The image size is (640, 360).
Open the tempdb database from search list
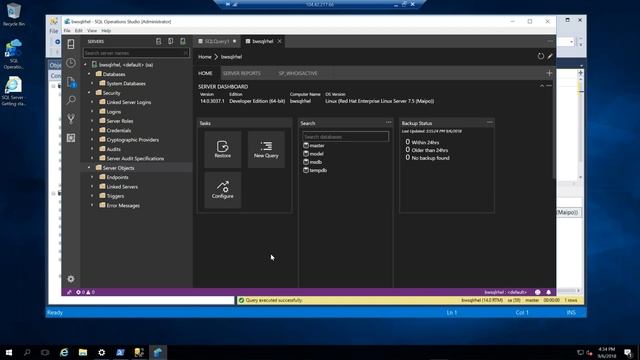click(x=315, y=170)
